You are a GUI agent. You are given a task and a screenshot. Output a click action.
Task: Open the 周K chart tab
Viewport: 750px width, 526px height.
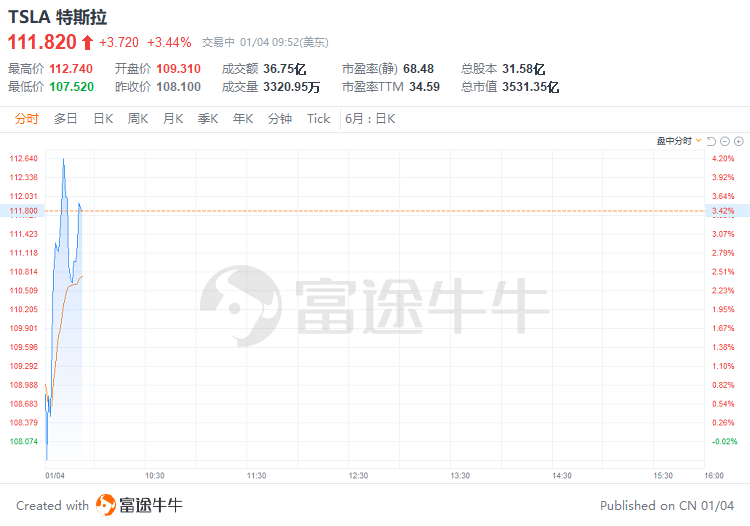coord(138,119)
